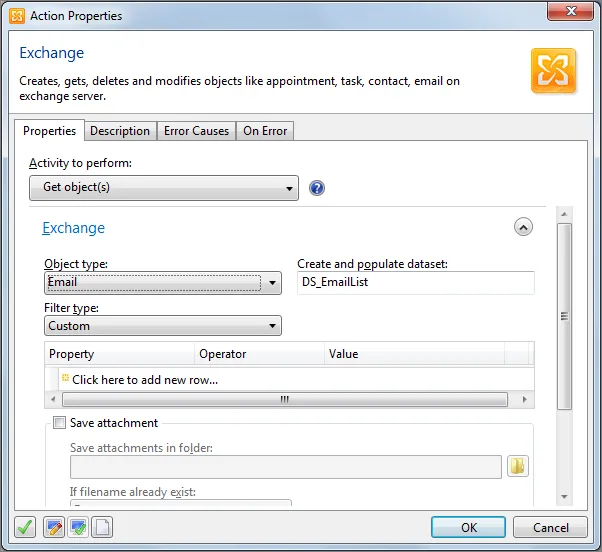Open the Object type Email dropdown
The height and width of the screenshot is (552, 602).
coord(163,283)
